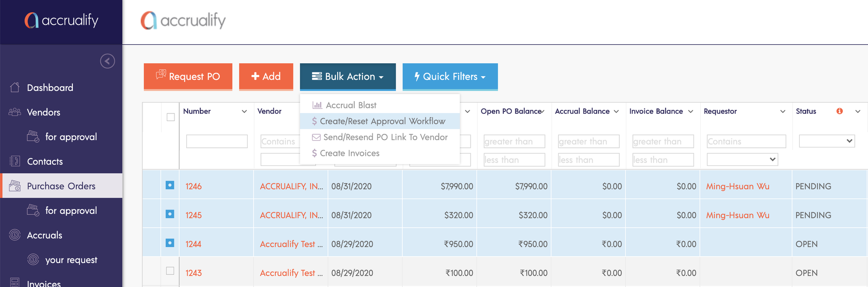
Task: Open purchase order 1244 link
Action: point(193,244)
